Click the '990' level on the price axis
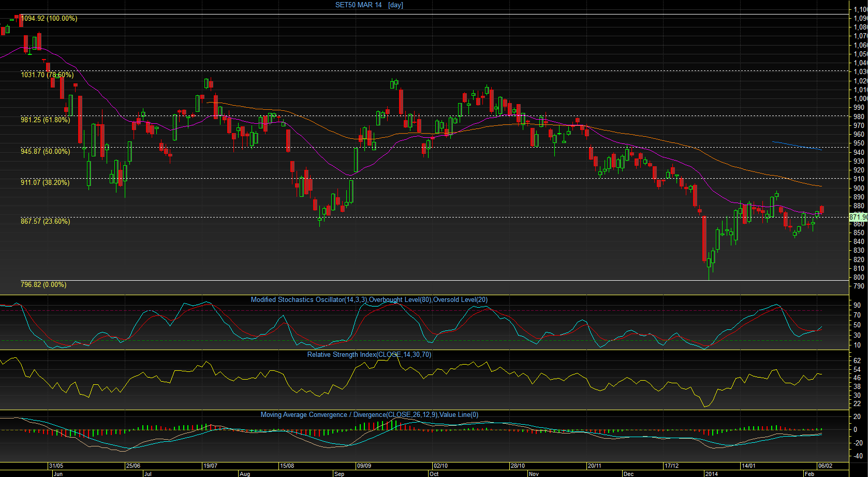The width and height of the screenshot is (868, 477). [859, 108]
